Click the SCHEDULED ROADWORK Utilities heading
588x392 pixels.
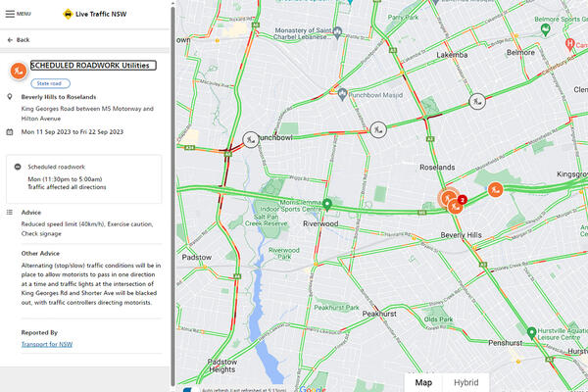pyautogui.click(x=93, y=65)
